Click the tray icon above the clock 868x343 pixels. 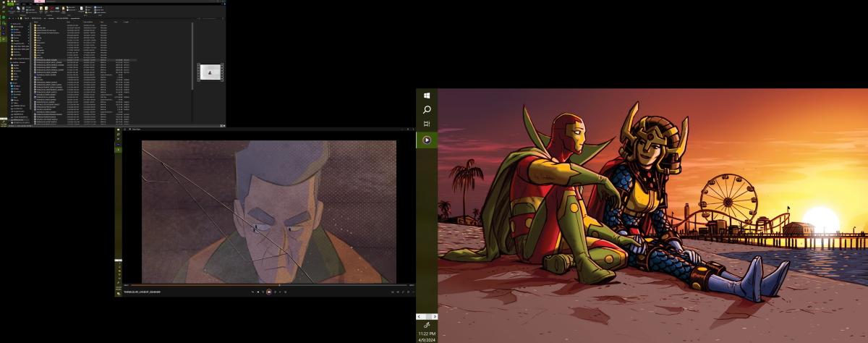coord(427,326)
